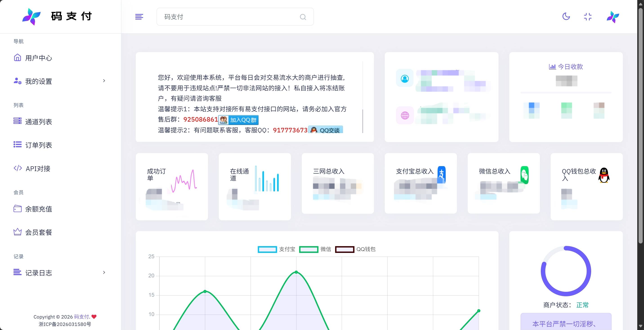The height and width of the screenshot is (330, 644).
Task: Exit fullscreen using the shrink icon
Action: [x=588, y=17]
